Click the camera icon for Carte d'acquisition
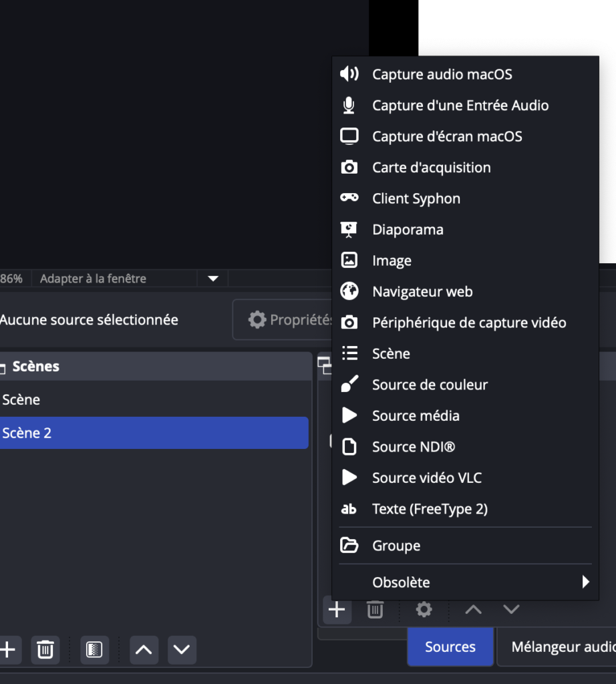The height and width of the screenshot is (684, 616). click(x=349, y=167)
